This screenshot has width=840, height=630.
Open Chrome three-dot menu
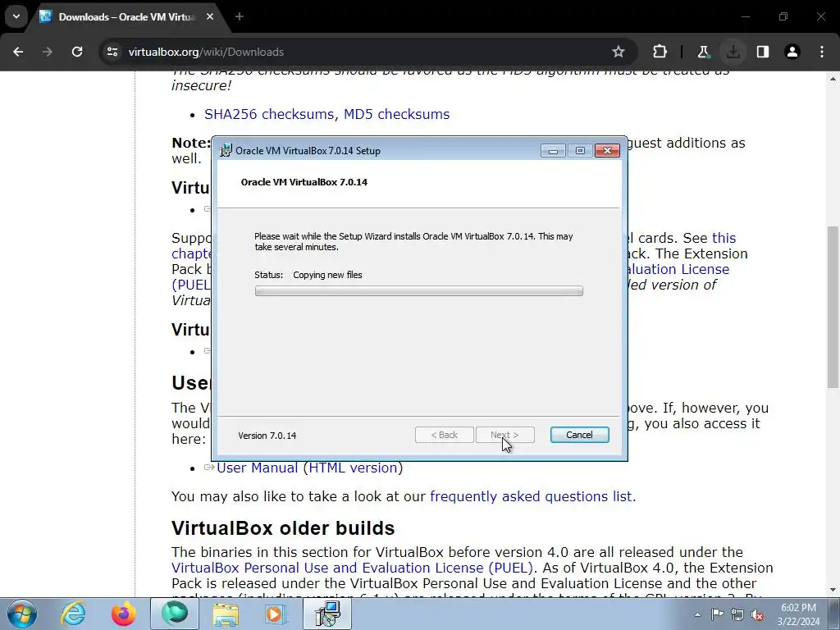click(x=822, y=52)
